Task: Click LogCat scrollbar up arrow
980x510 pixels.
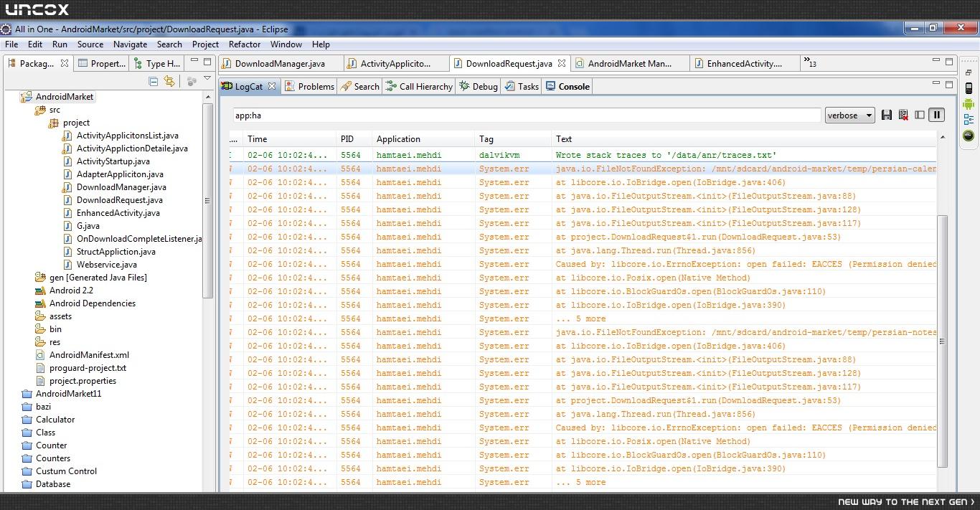Action: pyautogui.click(x=942, y=136)
